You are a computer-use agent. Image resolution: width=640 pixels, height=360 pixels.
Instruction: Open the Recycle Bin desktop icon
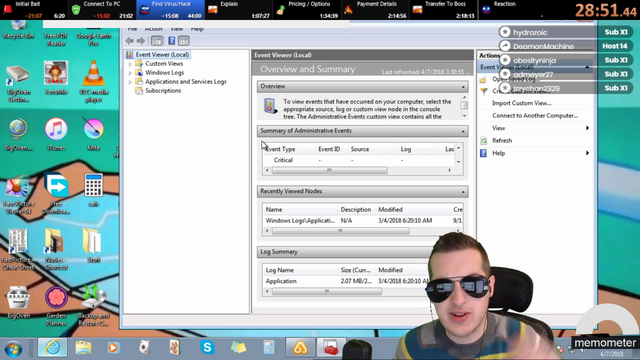(x=18, y=29)
